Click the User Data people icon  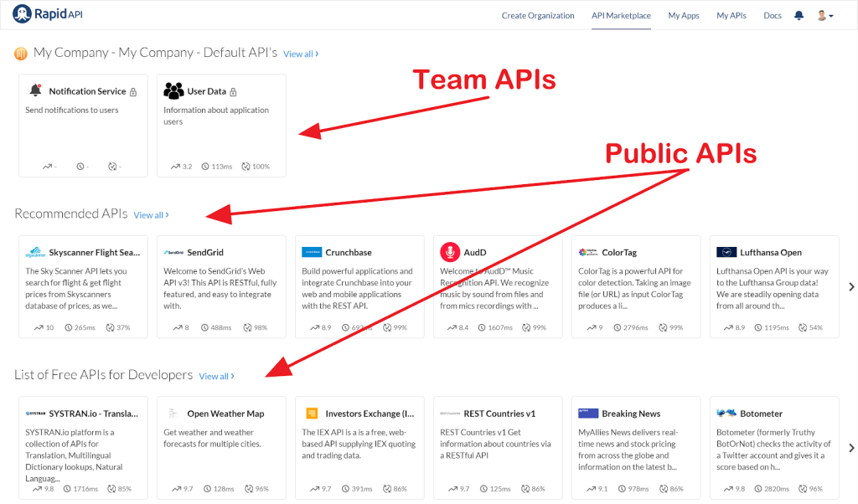coord(173,90)
